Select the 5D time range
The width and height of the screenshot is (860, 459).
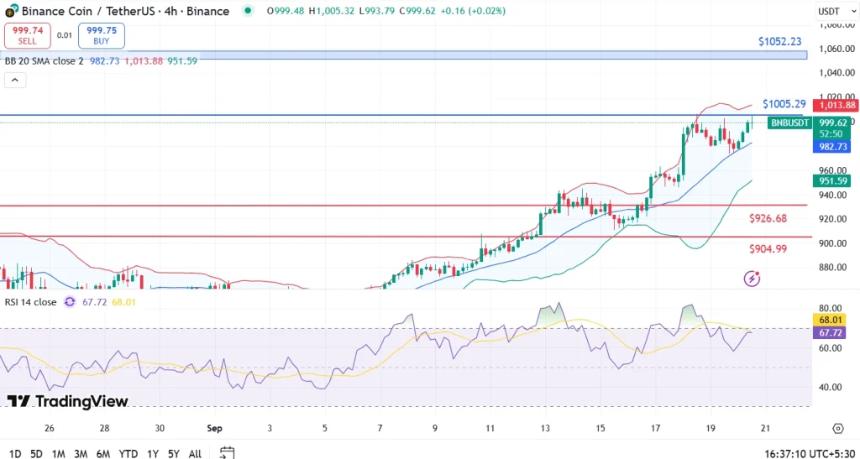click(x=36, y=454)
